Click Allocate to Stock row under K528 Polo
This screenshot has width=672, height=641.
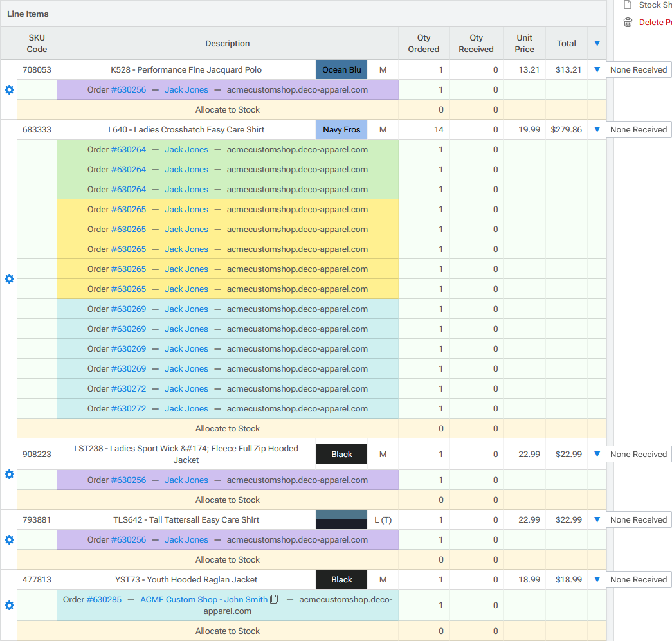(228, 110)
